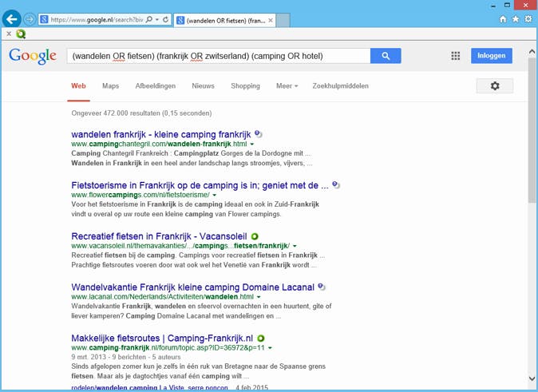The image size is (538, 392).
Task: Click green safety icon beside Camping-Frankrijk.nl result
Action: pos(261,338)
